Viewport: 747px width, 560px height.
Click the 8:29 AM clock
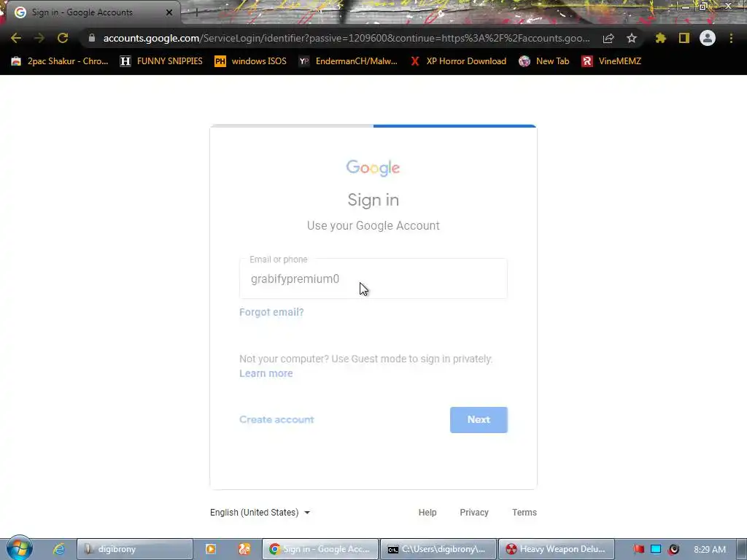pos(710,550)
